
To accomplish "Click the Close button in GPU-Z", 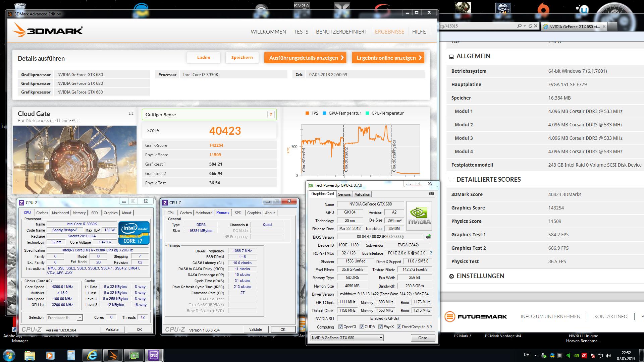I will coord(423,338).
